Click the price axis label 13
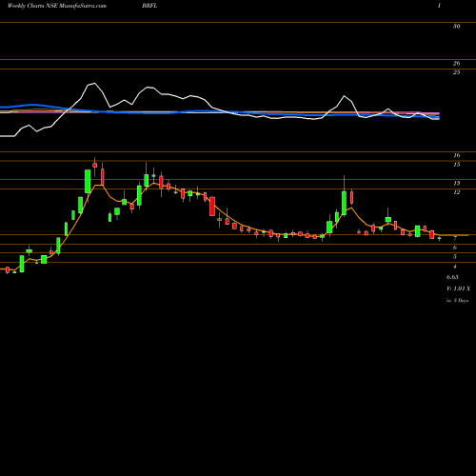Image resolution: width=476 pixels, height=476 pixels. point(457,183)
